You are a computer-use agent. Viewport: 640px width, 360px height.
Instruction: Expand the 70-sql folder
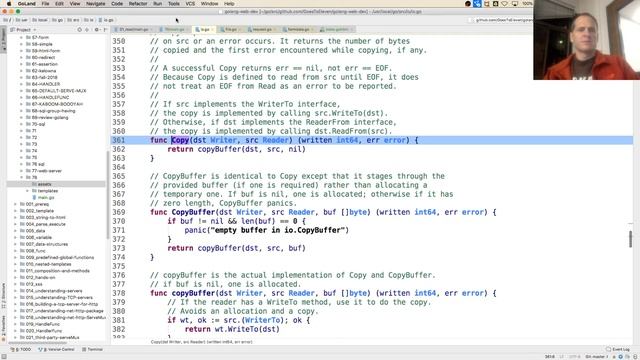point(22,124)
